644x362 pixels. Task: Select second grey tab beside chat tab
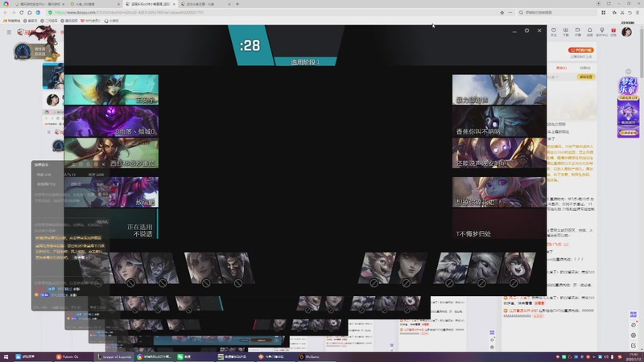point(585,68)
